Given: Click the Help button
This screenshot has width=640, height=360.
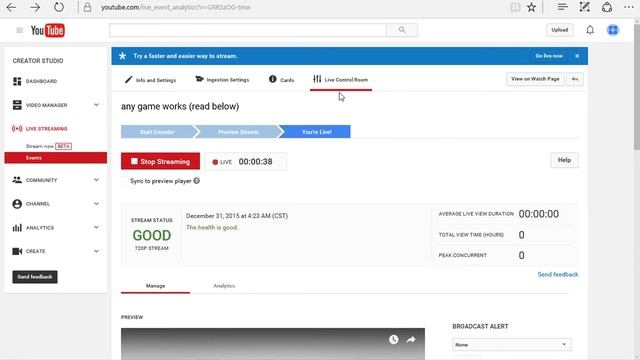Looking at the screenshot, I should click(564, 160).
